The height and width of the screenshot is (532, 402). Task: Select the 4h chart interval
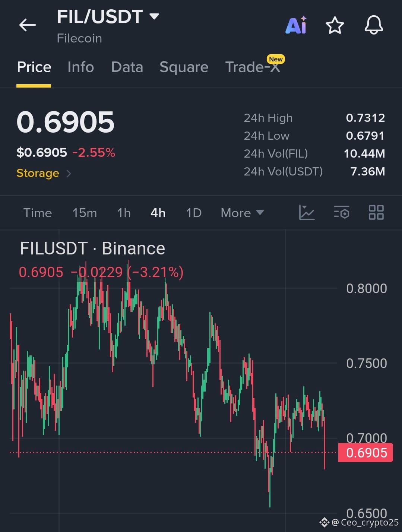tap(158, 213)
